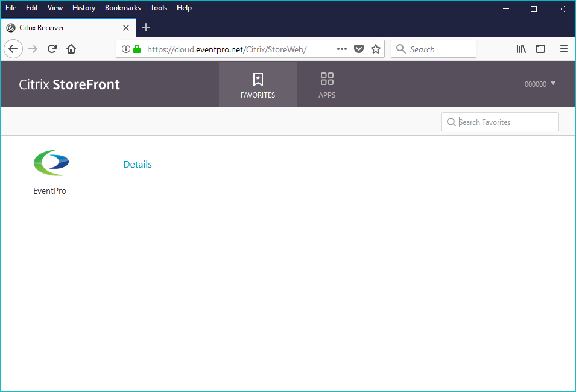The height and width of the screenshot is (392, 576).
Task: Open the Firefox hamburger menu
Action: (564, 49)
